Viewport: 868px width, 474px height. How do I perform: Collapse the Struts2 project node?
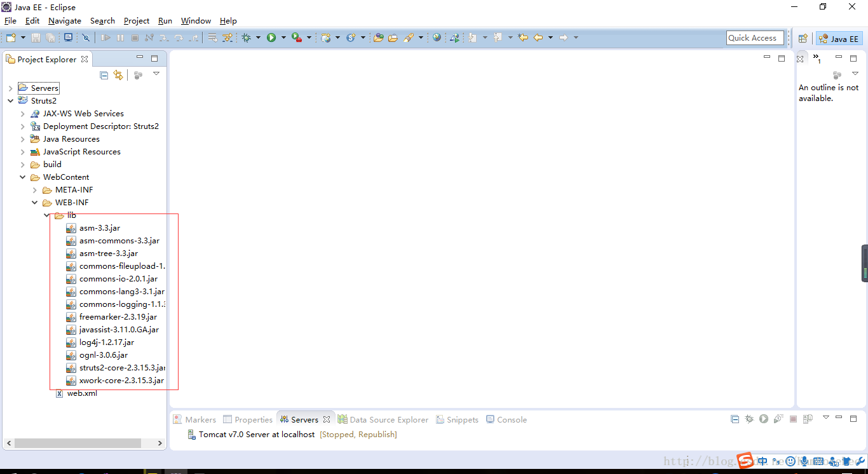click(x=11, y=101)
